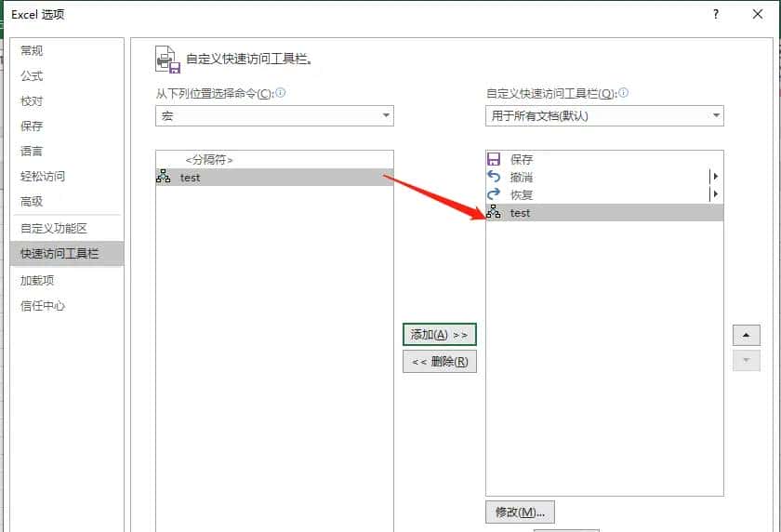Open the 自定义功能区 category

(x=67, y=229)
